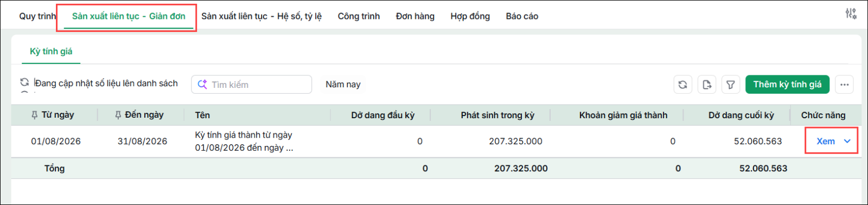Open the Năm nay period dropdown
Viewport: 868px width, 205px height.
343,85
